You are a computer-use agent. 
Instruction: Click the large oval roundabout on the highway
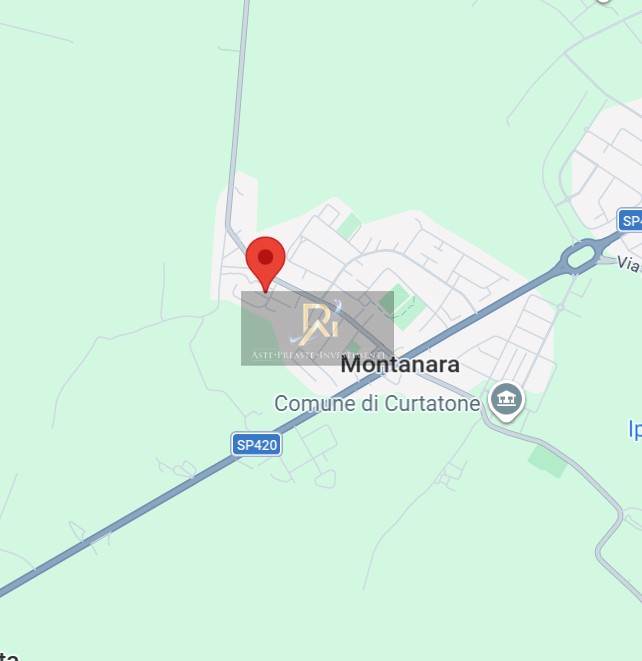(580, 256)
